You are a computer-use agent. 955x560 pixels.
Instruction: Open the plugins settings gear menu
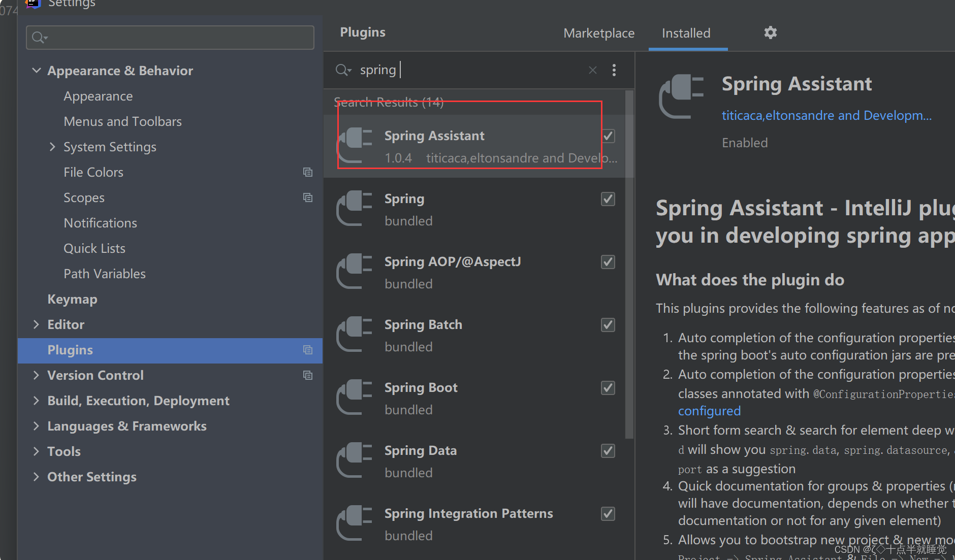770,32
